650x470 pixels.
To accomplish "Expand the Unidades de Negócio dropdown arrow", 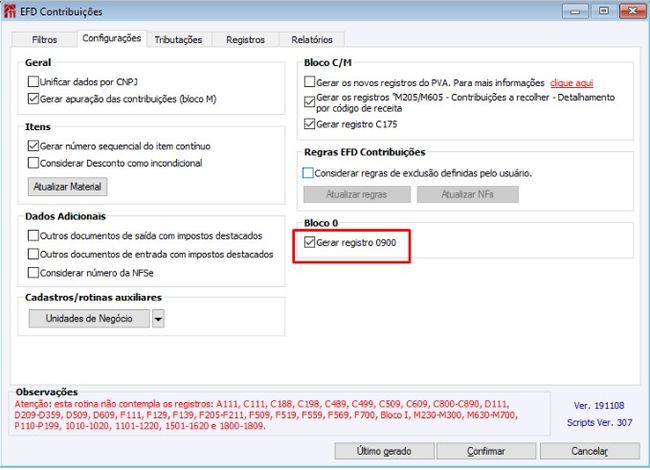I will click(158, 319).
